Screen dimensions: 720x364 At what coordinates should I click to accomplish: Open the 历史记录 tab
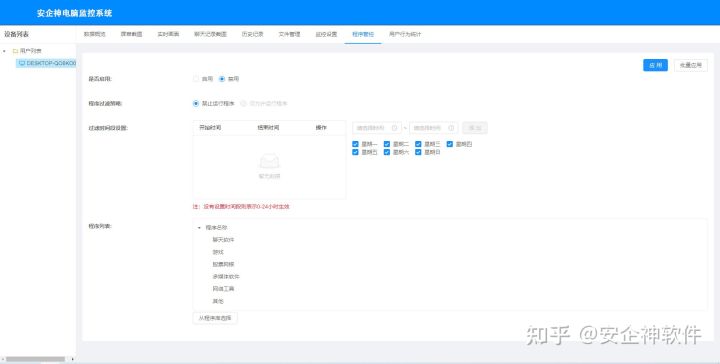click(x=253, y=34)
